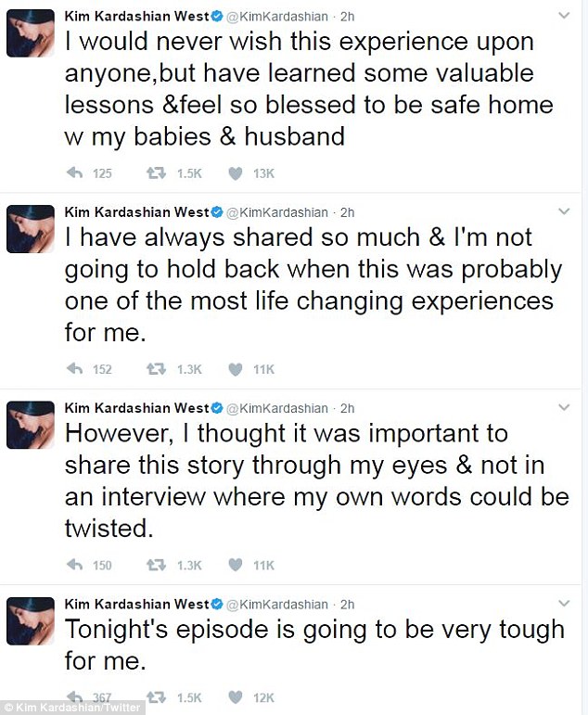Retweet the 'words could be twisted' tweet
Image resolution: width=588 pixels, height=715 pixels.
(x=156, y=566)
